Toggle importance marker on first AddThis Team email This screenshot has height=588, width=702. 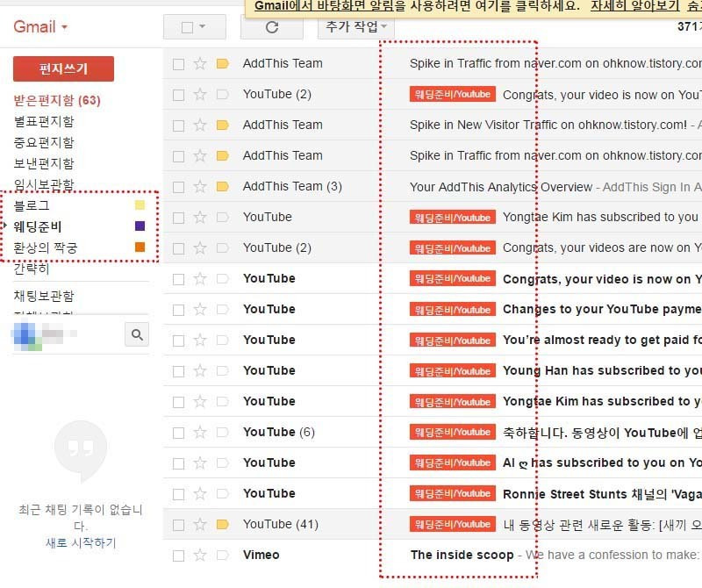click(x=223, y=63)
